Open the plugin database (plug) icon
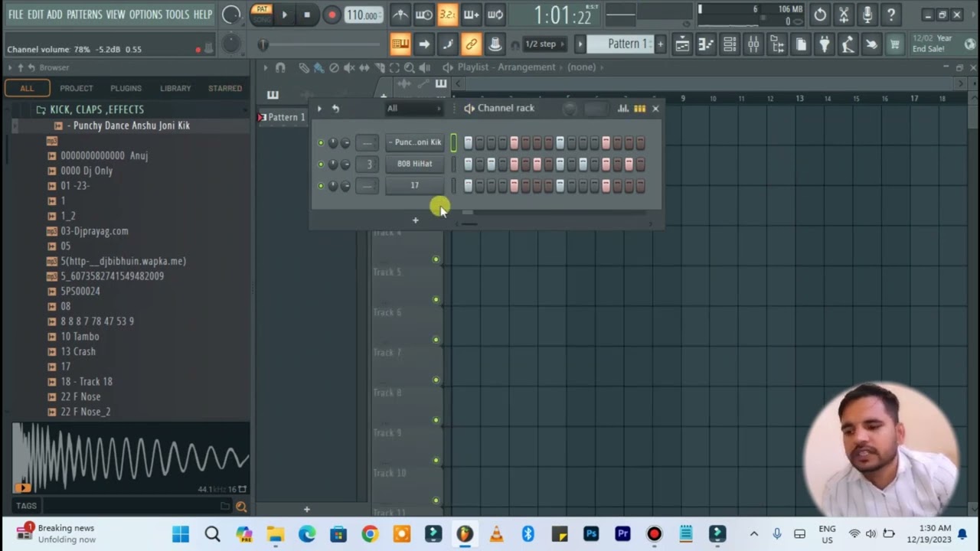 [825, 44]
